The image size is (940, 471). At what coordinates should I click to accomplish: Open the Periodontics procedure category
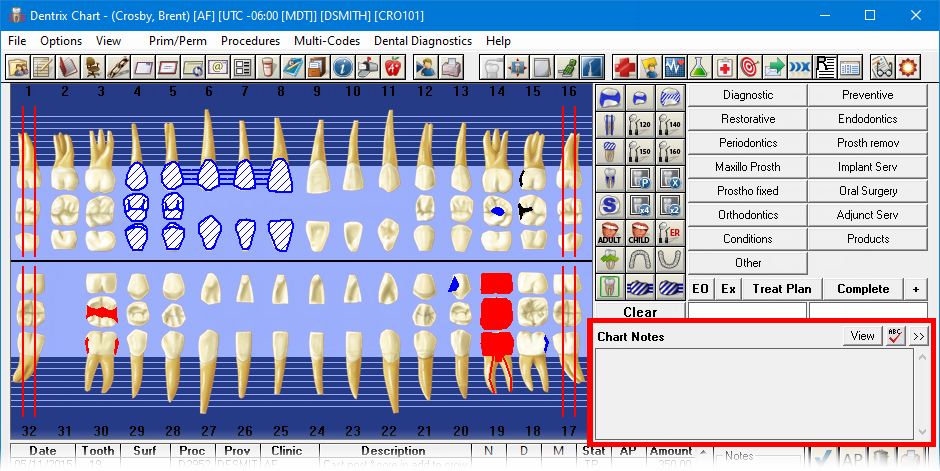click(748, 143)
